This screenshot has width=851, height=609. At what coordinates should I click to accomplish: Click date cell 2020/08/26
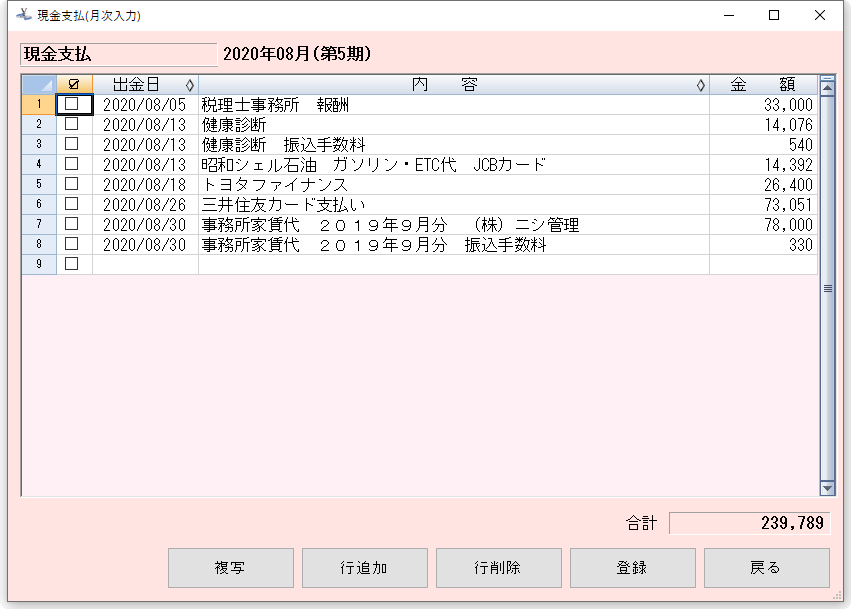click(145, 205)
